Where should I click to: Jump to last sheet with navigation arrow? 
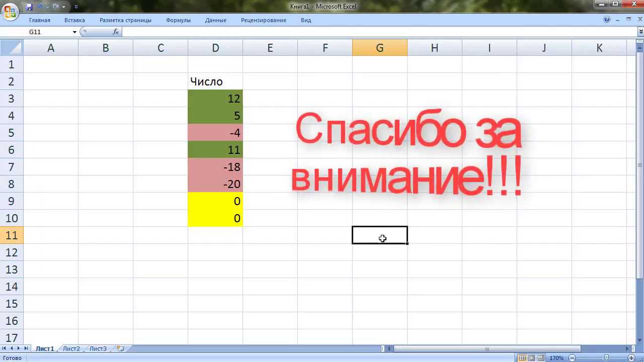tap(26, 348)
